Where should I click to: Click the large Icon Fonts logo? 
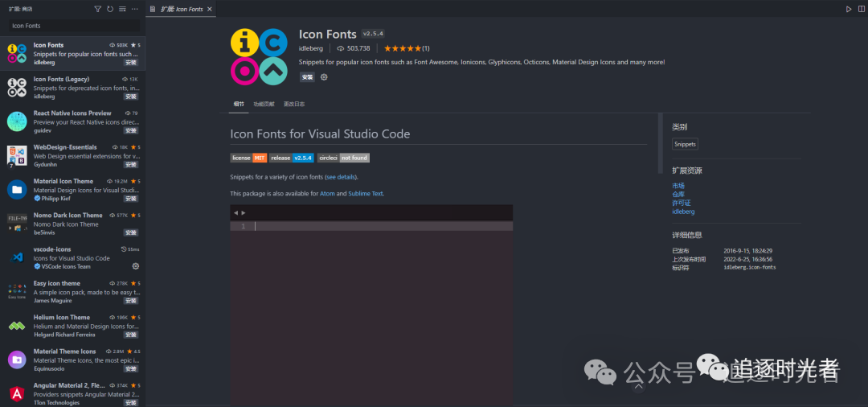click(x=259, y=56)
